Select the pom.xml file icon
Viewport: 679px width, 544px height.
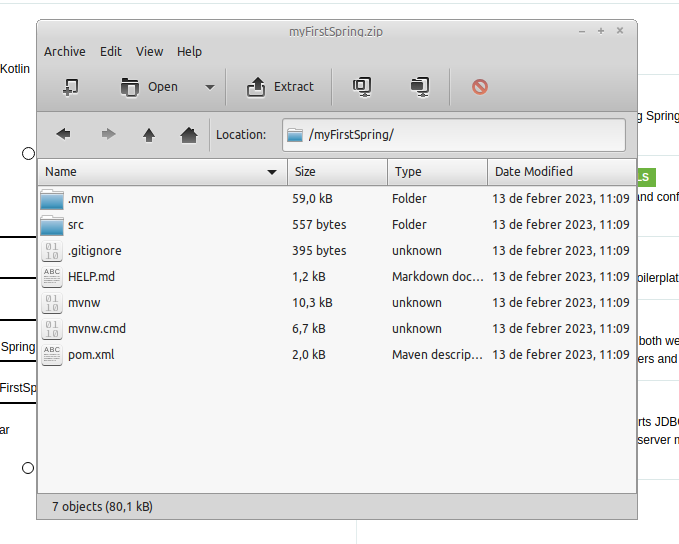[x=52, y=355]
